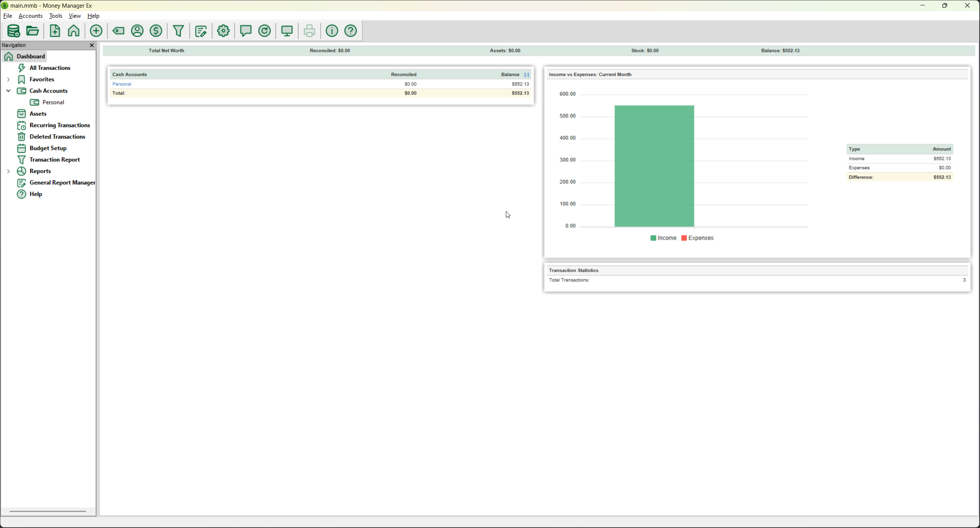Select Budget Setup in navigation
Screen dimensions: 980x528
pyautogui.click(x=48, y=148)
